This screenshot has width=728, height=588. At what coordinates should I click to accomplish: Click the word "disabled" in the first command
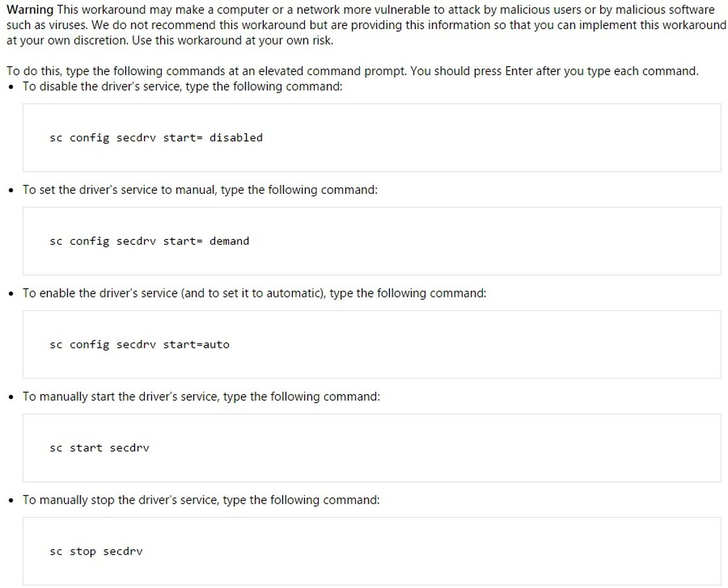point(236,138)
